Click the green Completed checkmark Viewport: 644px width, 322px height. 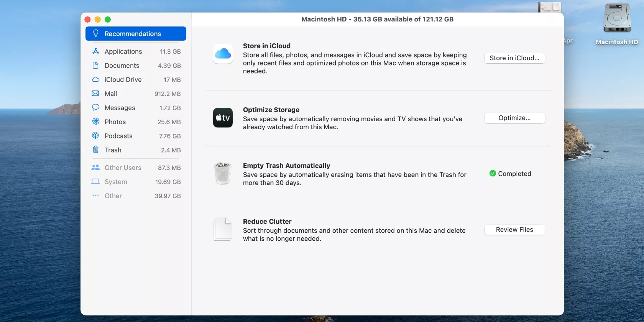coord(493,174)
